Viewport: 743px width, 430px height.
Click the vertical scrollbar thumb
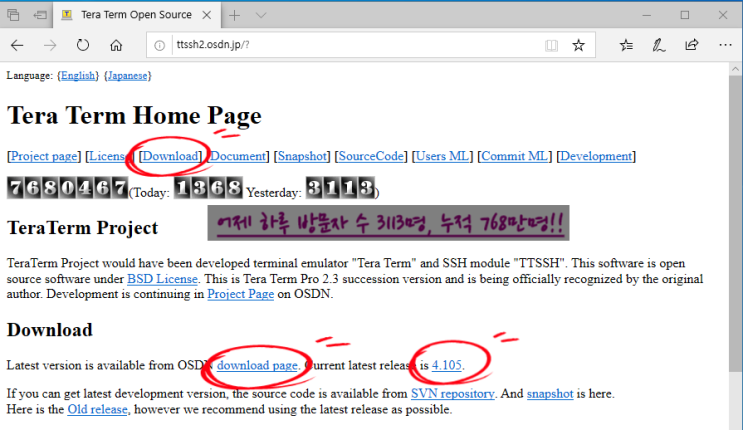point(735,225)
